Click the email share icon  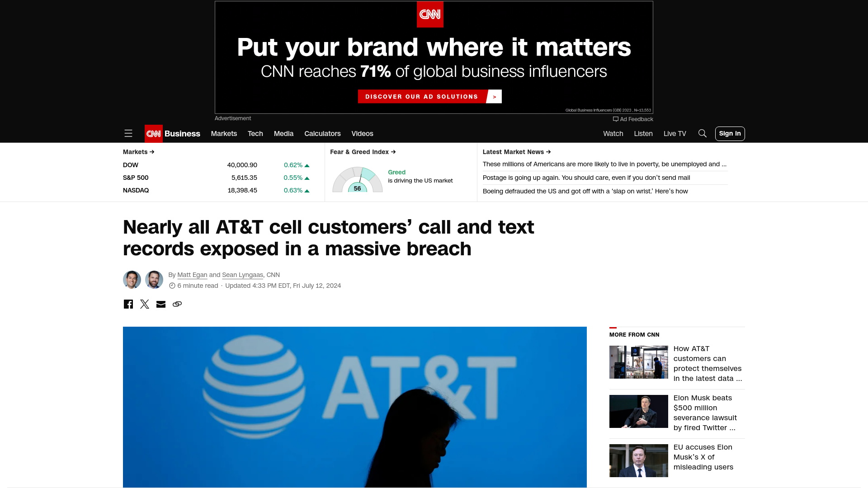pyautogui.click(x=160, y=304)
